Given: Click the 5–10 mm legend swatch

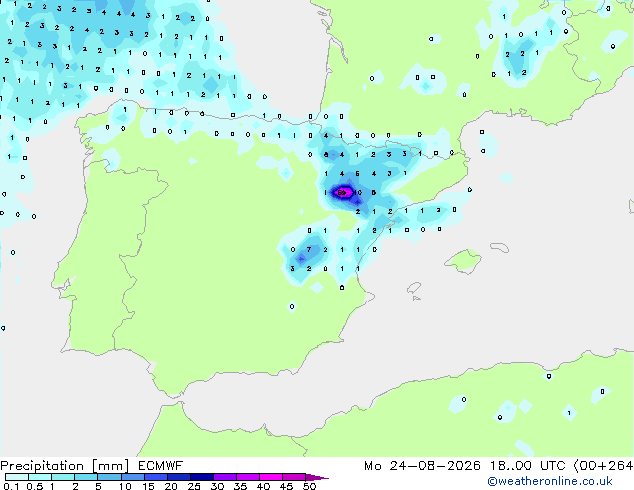Looking at the screenshot, I should [109, 477].
